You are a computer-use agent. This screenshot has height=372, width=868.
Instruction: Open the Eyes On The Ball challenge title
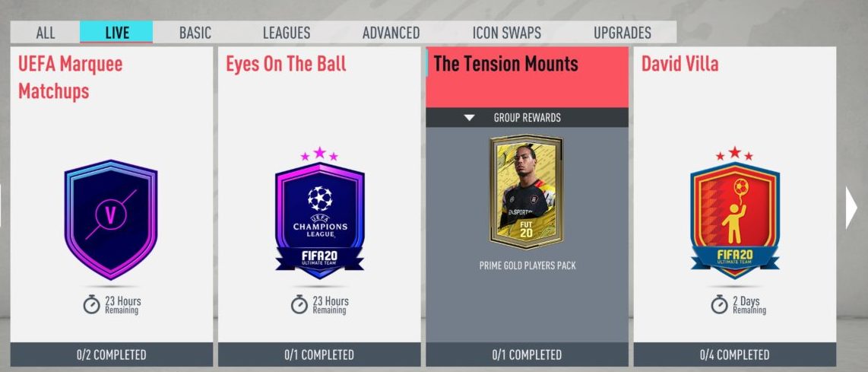pos(286,64)
